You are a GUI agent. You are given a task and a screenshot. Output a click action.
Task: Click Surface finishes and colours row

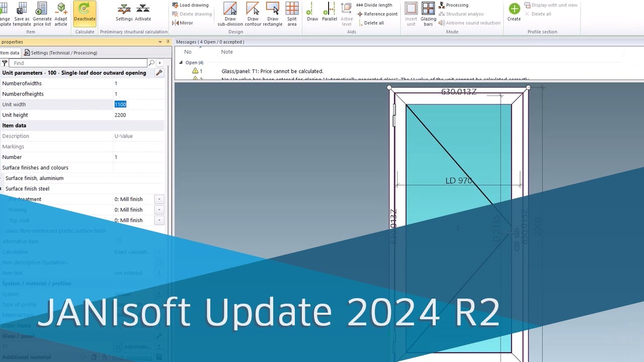tap(82, 168)
